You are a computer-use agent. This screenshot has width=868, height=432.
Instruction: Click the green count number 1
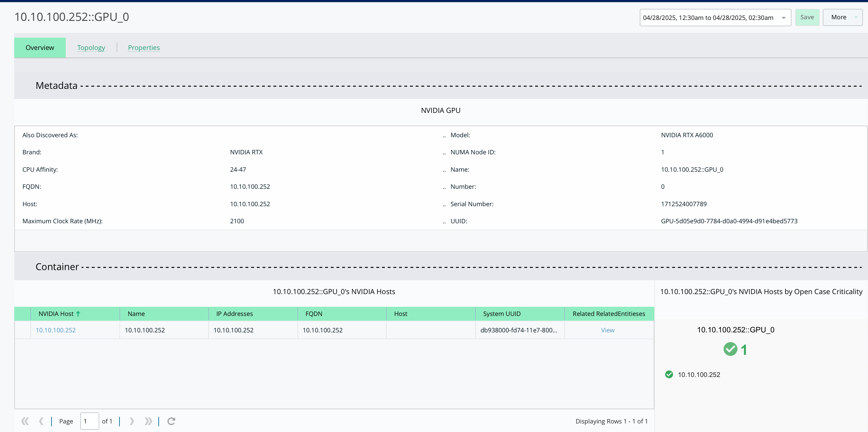744,350
